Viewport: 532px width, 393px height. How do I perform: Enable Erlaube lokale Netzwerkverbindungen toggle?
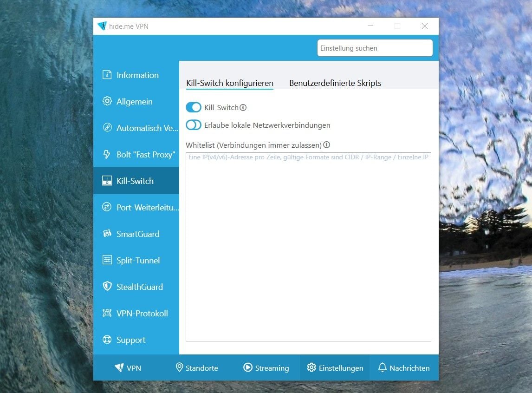coord(194,125)
